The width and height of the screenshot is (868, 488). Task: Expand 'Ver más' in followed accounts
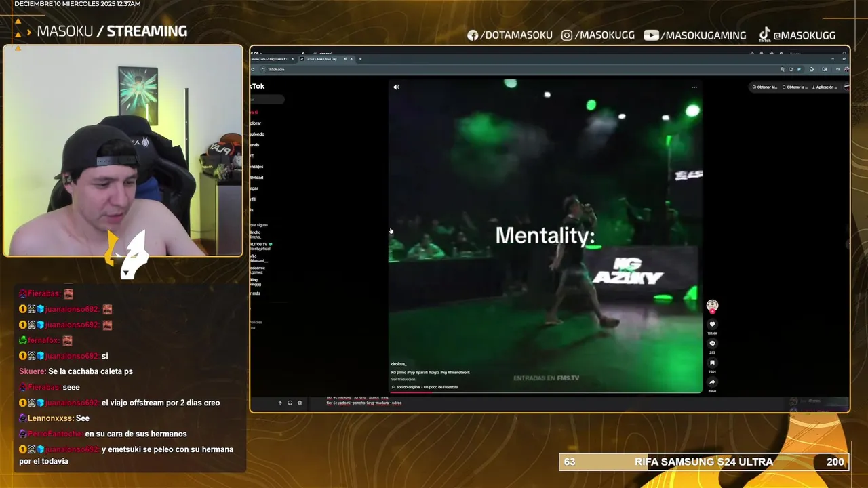pos(256,293)
